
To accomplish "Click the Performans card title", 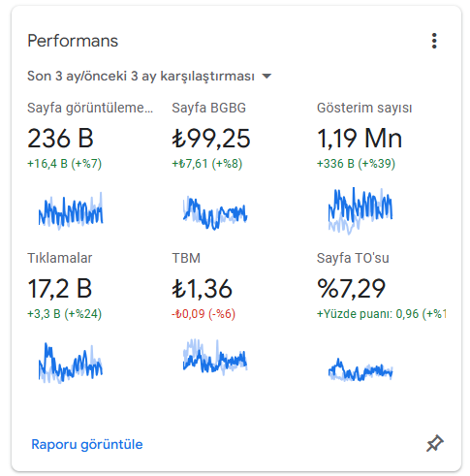I will click(73, 41).
